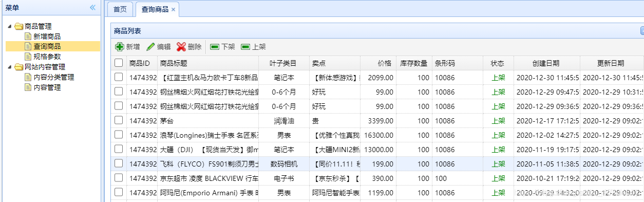Click the 编辑 toolbar button
The width and height of the screenshot is (644, 202).
(x=158, y=47)
